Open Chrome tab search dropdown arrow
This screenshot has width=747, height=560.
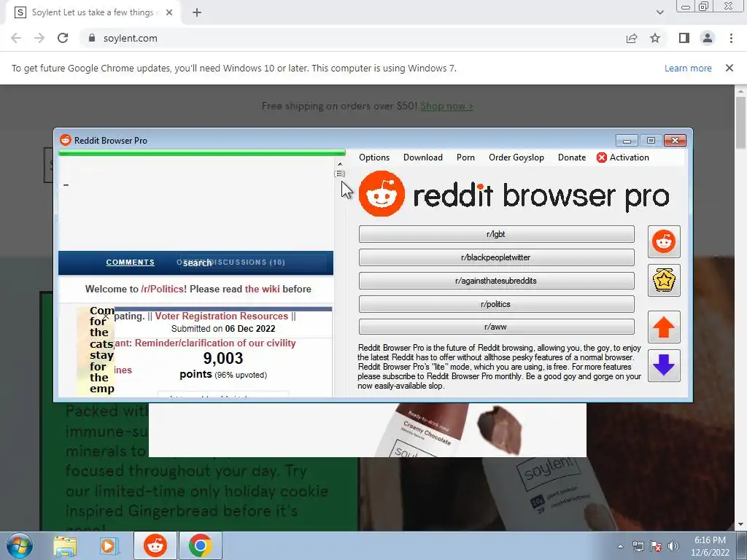click(x=659, y=12)
